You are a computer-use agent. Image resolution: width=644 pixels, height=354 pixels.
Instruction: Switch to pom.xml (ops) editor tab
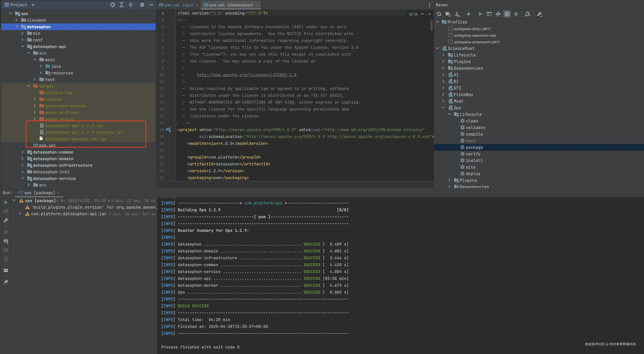[x=178, y=5]
